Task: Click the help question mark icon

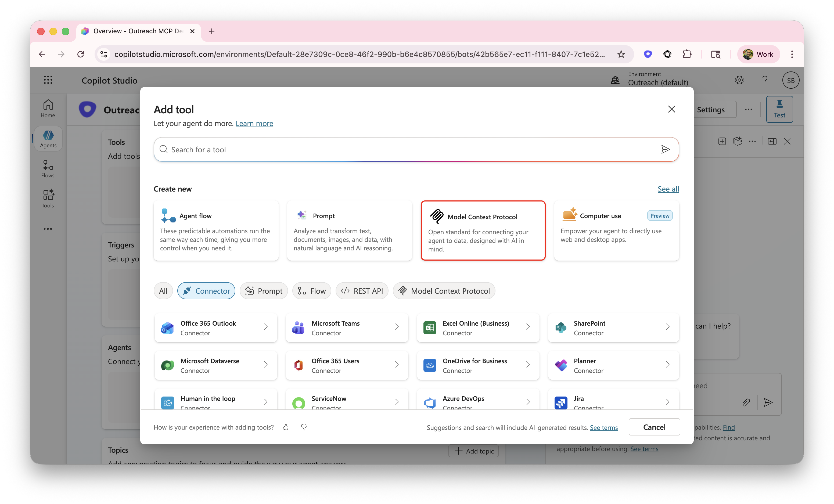Action: 765,80
